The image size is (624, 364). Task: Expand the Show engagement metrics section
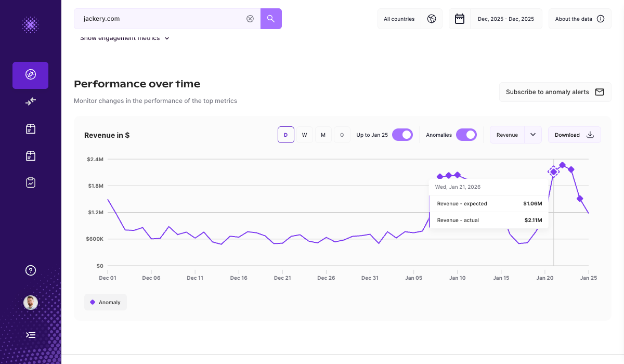(125, 37)
